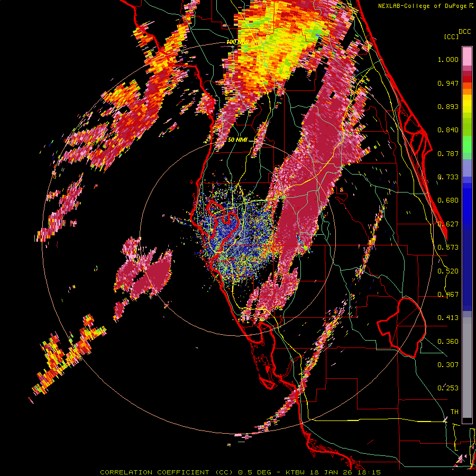Pick the light pink top swatch of the color bar
Screen dimensions: 476x476
467,56
